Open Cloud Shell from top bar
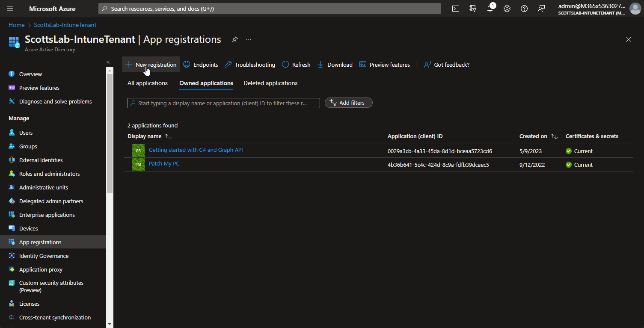Viewport: 644px width, 328px height. [x=456, y=9]
